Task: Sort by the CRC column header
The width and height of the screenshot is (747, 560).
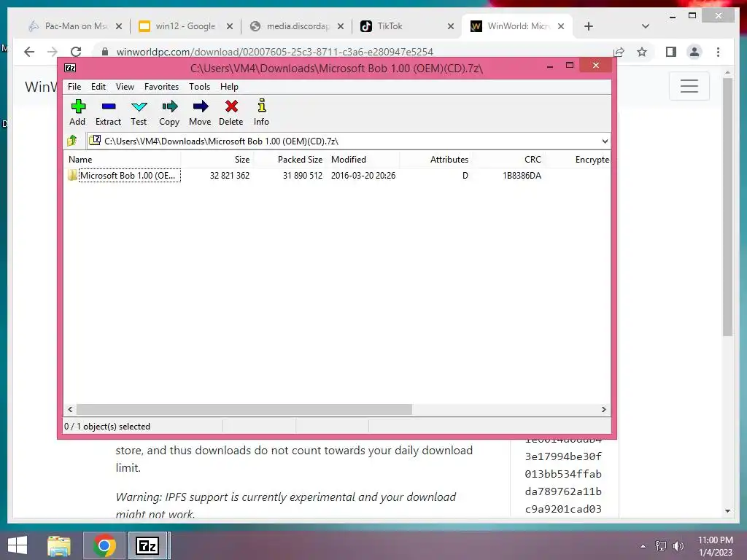Action: (508, 160)
